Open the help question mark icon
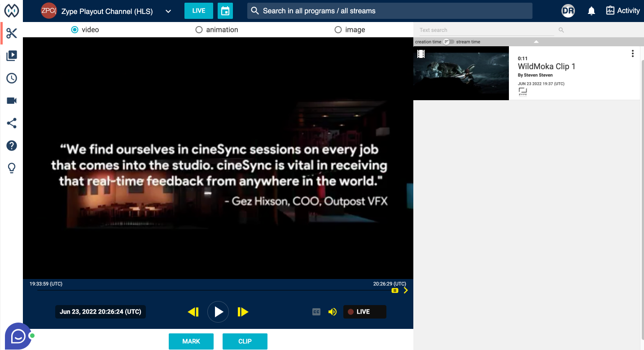Screen dimensions: 644x350 (12, 146)
